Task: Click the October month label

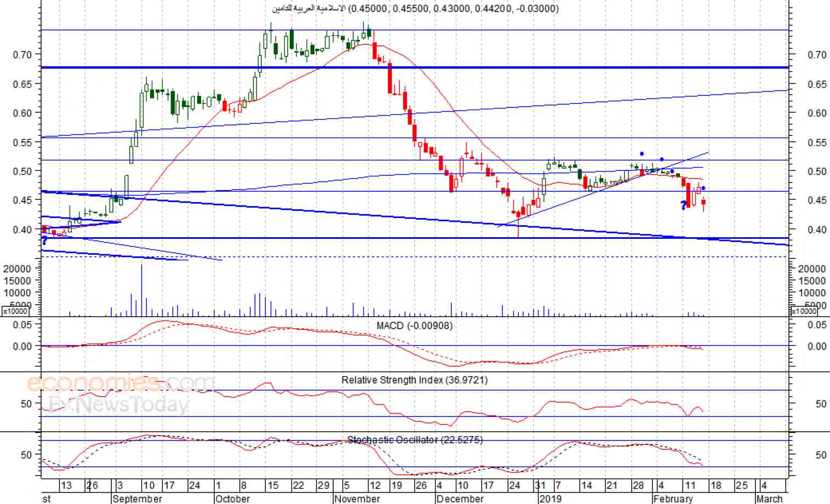Action: pyautogui.click(x=233, y=499)
